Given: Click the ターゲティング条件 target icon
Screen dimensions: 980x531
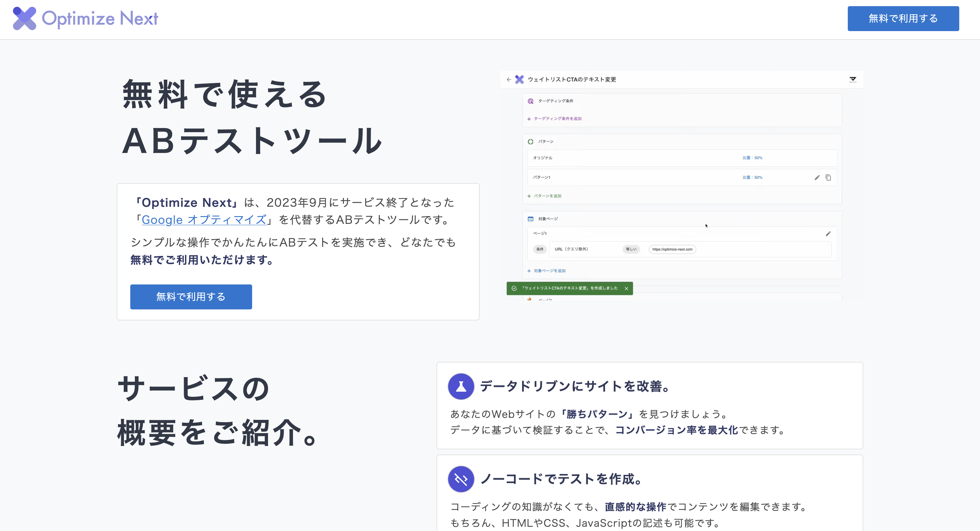Looking at the screenshot, I should pos(530,101).
